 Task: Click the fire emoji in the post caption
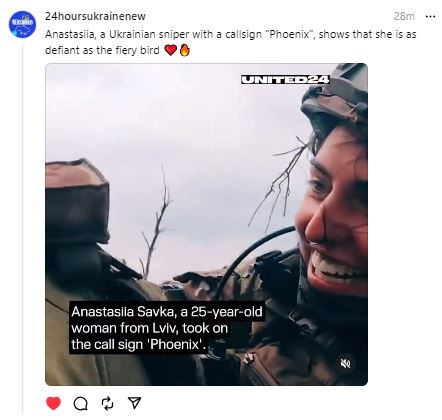pyautogui.click(x=184, y=50)
